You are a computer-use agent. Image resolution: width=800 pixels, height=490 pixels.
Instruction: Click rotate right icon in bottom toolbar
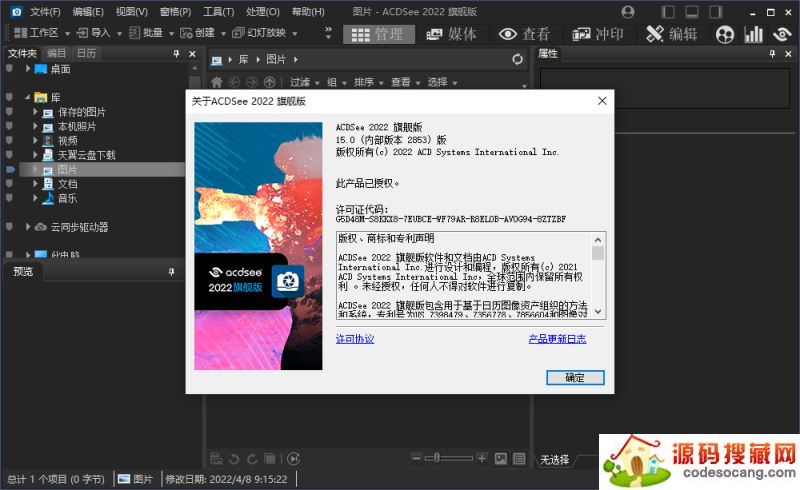coord(252,459)
